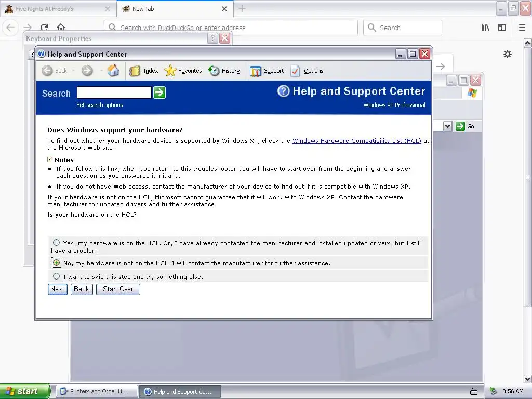Open Set search options link
532x399 pixels.
tap(100, 105)
